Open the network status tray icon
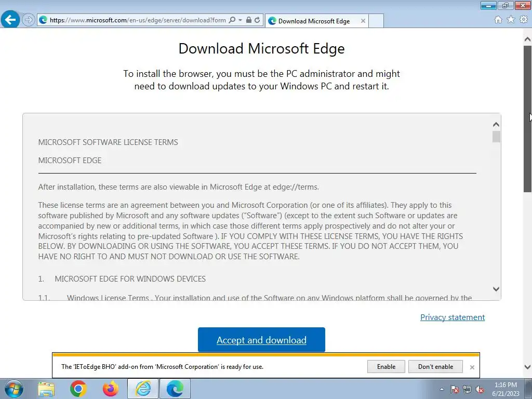Viewport: 532px width, 399px height. (x=467, y=389)
